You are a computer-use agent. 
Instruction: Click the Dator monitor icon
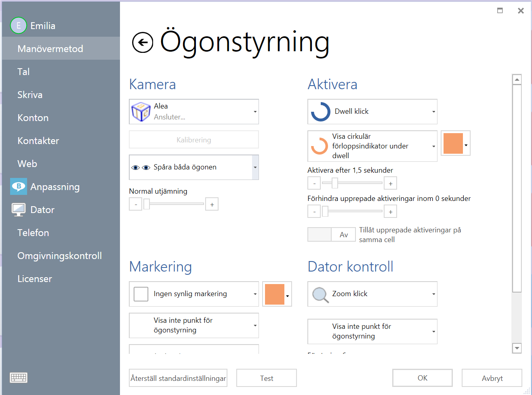pyautogui.click(x=19, y=210)
